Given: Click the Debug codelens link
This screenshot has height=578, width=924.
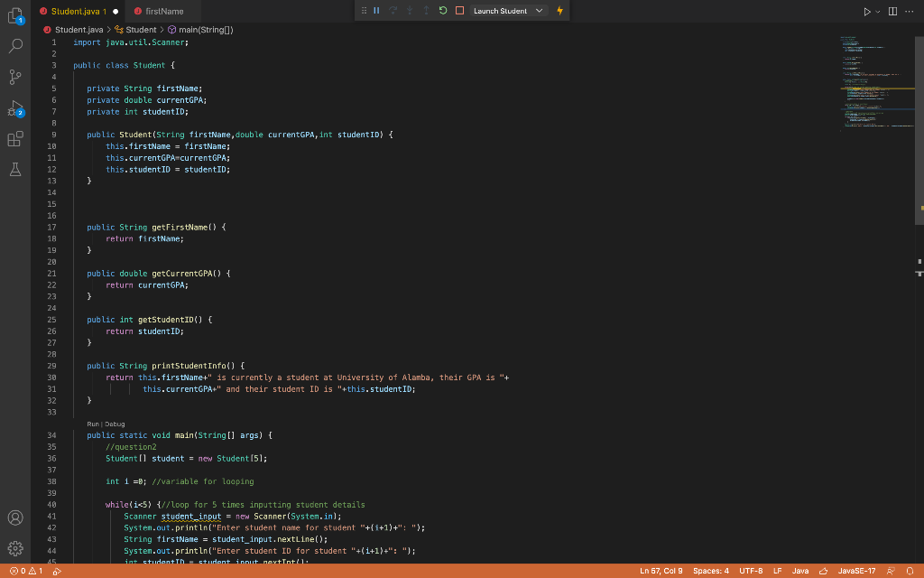Looking at the screenshot, I should tap(114, 424).
